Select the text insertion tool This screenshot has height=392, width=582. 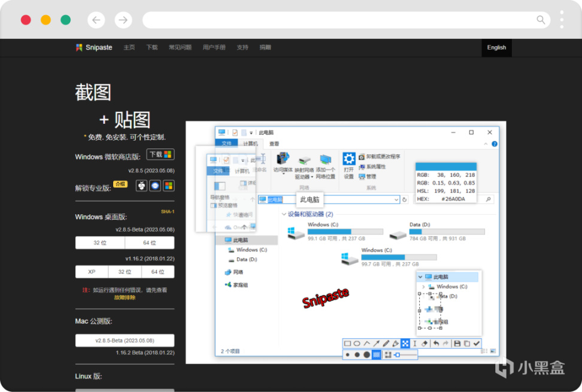coord(415,344)
